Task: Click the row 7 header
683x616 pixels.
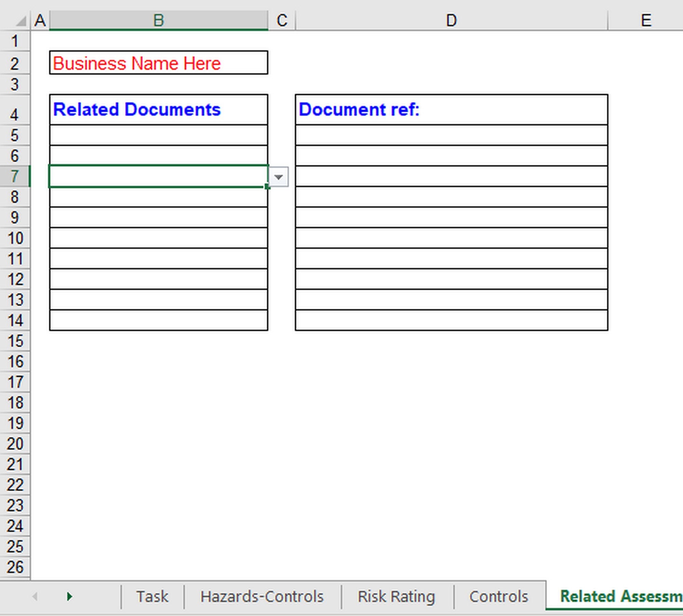Action: [x=15, y=177]
